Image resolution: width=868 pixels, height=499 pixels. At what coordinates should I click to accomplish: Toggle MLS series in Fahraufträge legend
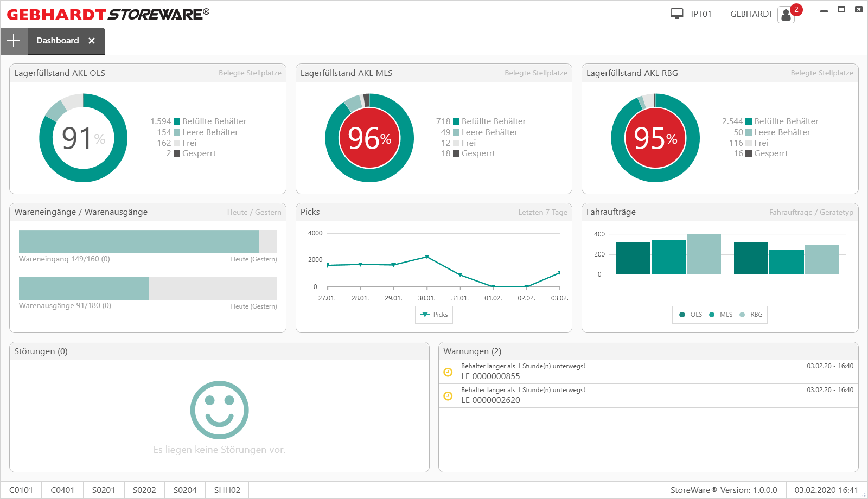point(720,315)
